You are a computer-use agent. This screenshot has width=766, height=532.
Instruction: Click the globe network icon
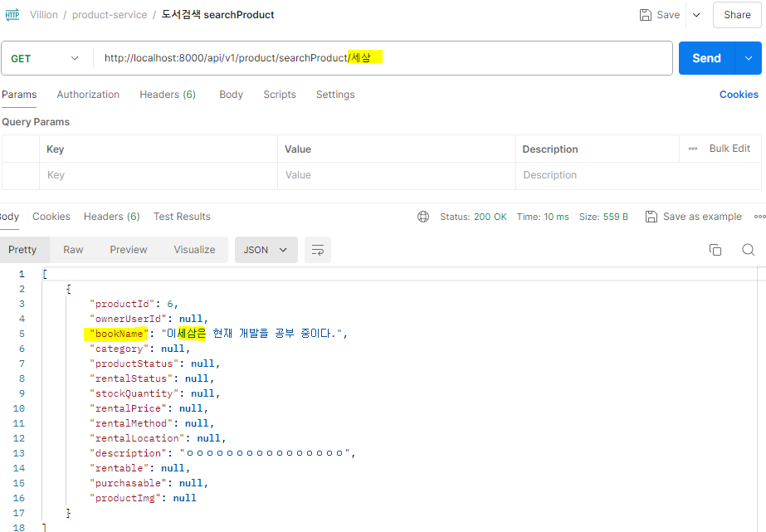(x=423, y=217)
